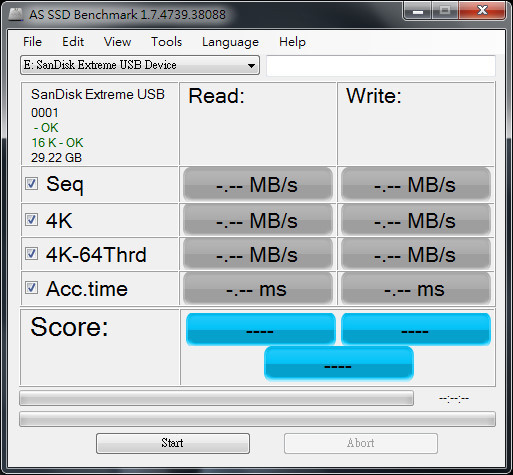The width and height of the screenshot is (513, 475).
Task: Click the Acc.time write ms field
Action: point(416,288)
